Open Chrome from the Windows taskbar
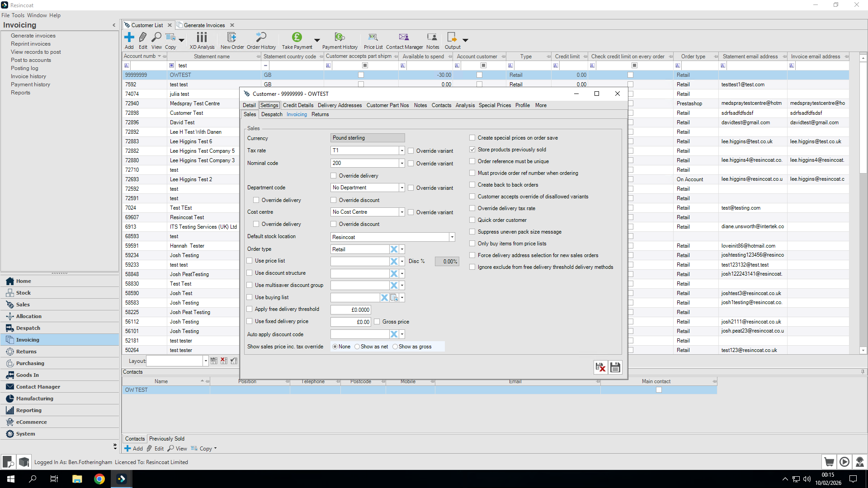 click(99, 479)
